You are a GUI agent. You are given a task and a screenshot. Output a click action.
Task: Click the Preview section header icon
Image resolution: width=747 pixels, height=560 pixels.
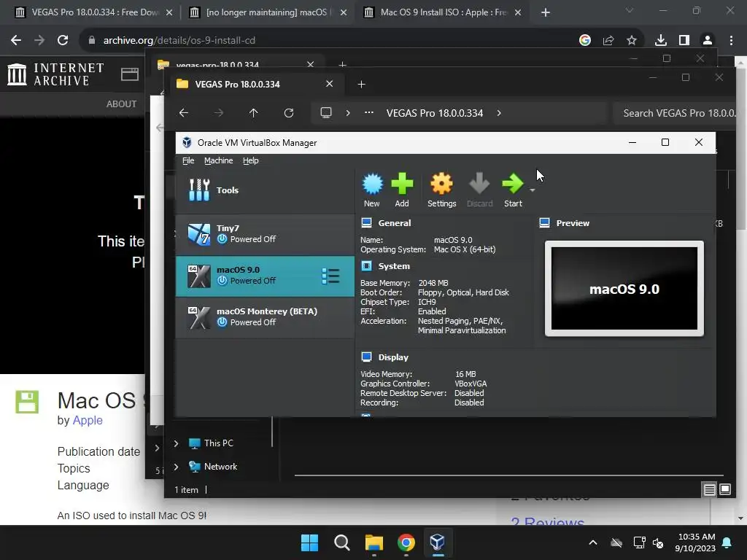tap(544, 223)
